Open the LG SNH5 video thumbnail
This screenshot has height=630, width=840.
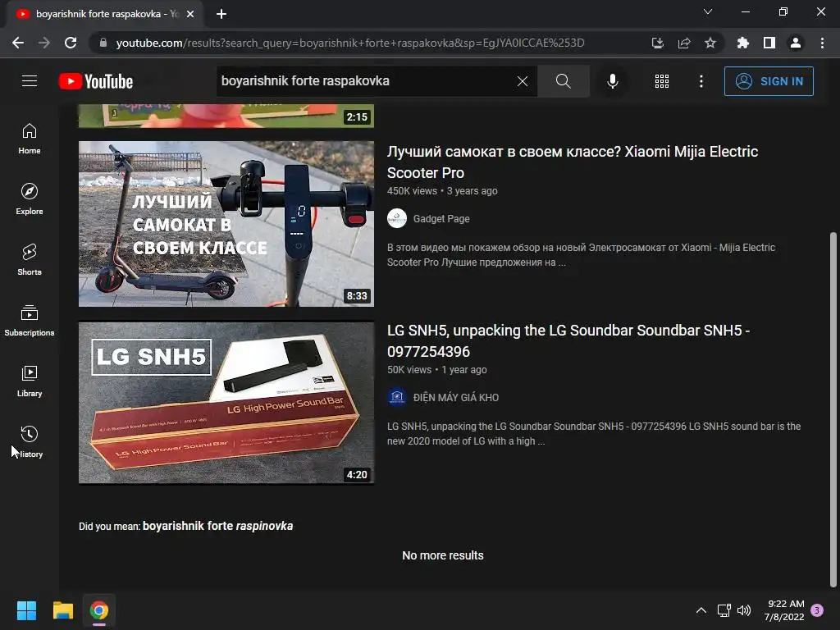click(x=226, y=403)
